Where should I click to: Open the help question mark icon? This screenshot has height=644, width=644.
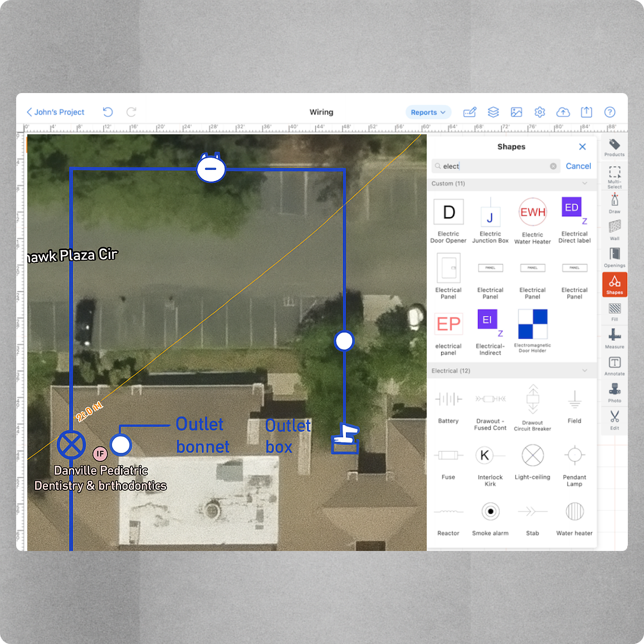(x=609, y=112)
